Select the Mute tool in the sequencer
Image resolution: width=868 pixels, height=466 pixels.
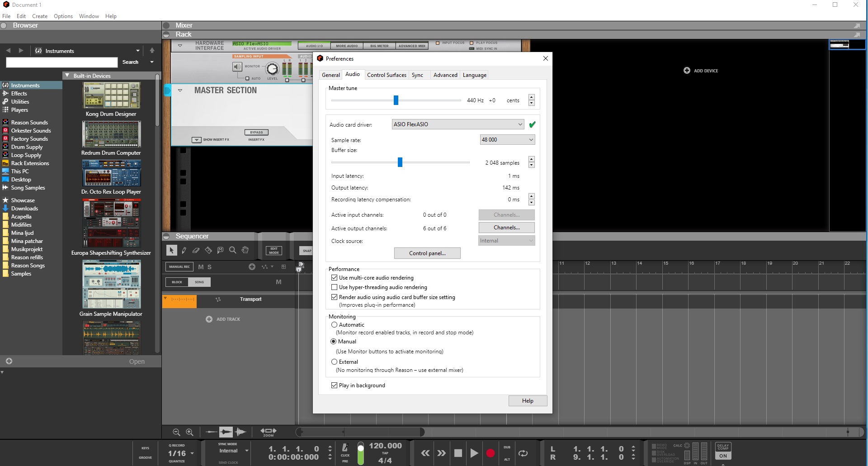pos(220,250)
